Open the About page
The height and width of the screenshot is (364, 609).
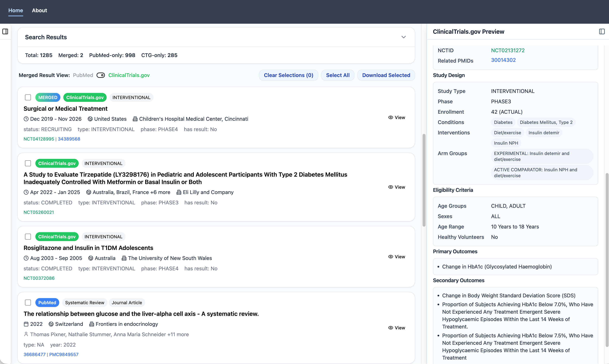click(39, 10)
